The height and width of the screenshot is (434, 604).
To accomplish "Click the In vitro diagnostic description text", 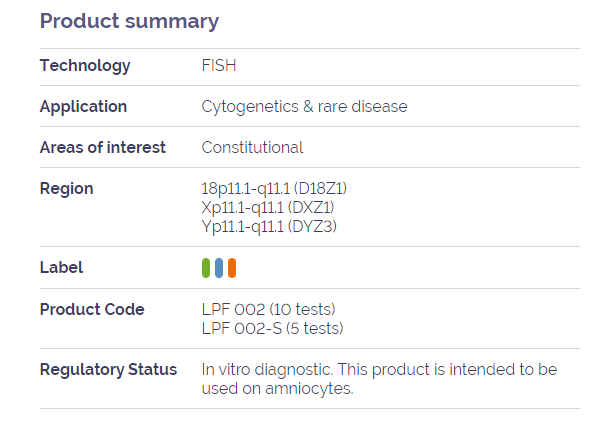I will [x=379, y=379].
